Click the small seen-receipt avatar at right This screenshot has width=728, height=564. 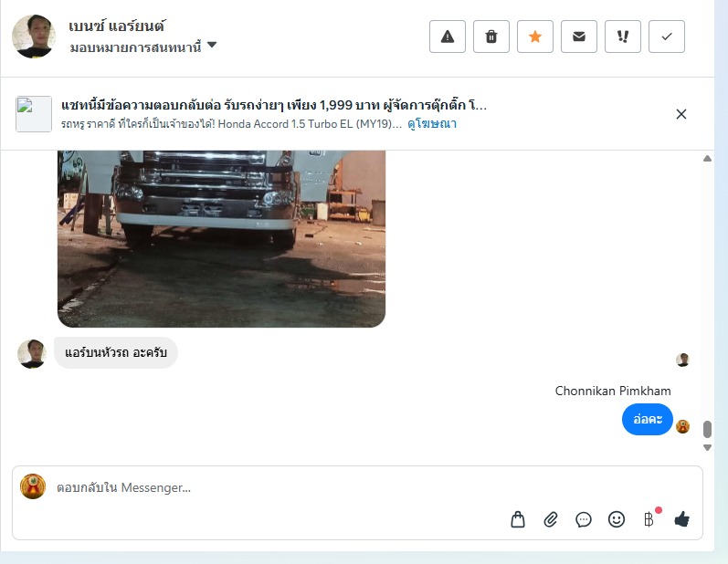coord(682,360)
